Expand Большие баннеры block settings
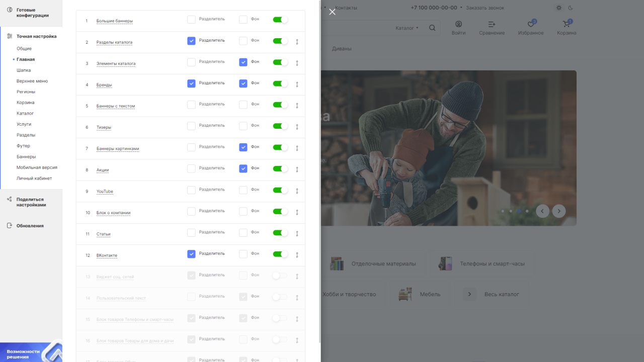This screenshot has height=362, width=644. 115,21
